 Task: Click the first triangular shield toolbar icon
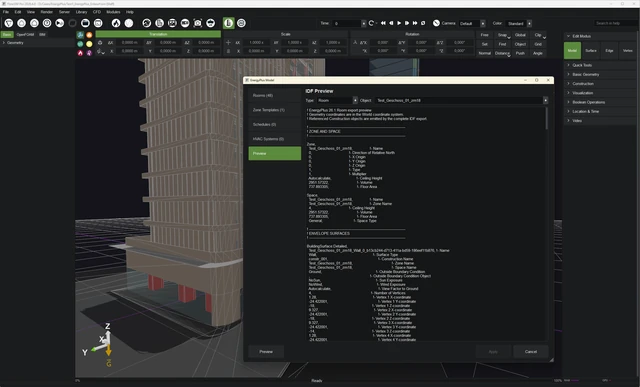click(9, 23)
